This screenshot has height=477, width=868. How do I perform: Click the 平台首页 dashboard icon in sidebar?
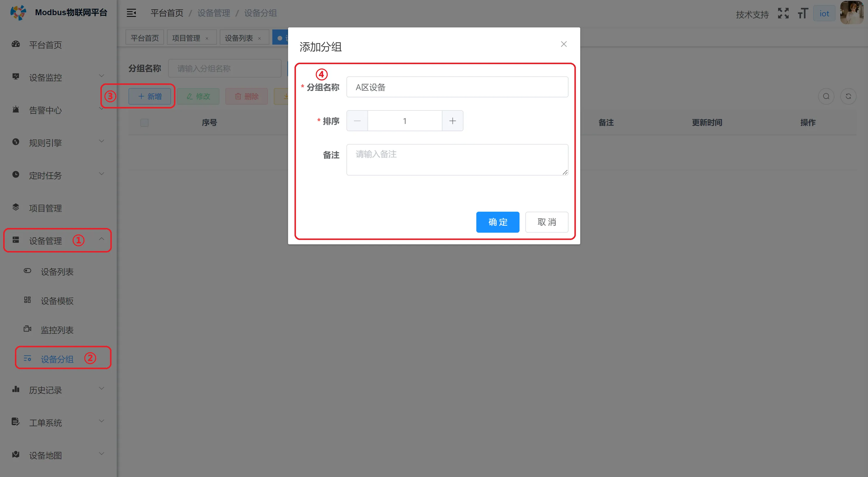[x=16, y=44]
